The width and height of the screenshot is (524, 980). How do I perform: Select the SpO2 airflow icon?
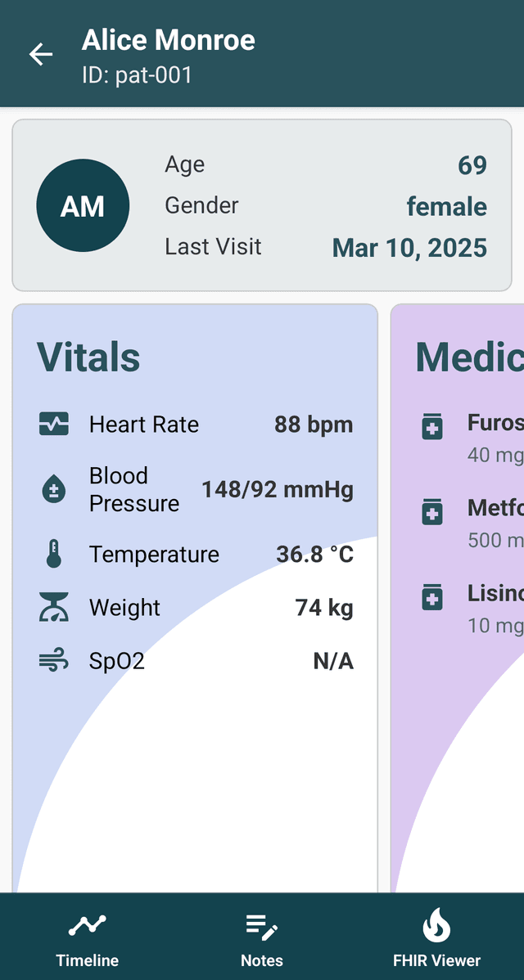tap(53, 660)
